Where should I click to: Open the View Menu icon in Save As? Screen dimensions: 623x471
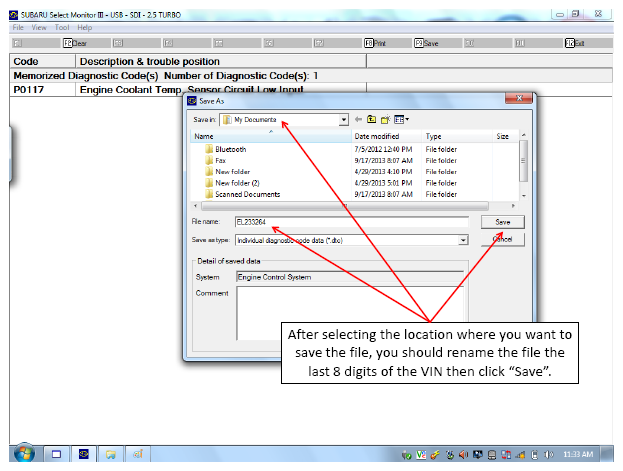[x=401, y=119]
